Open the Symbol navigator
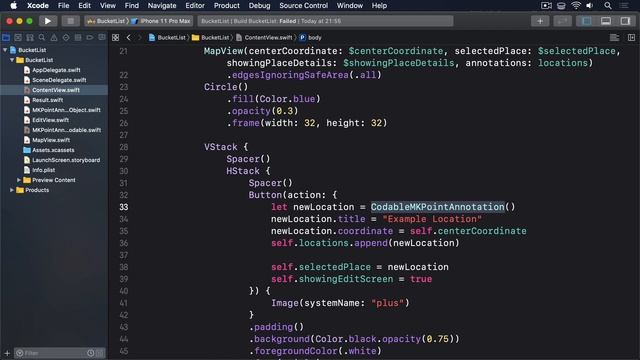The height and width of the screenshot is (360, 640). click(30, 38)
